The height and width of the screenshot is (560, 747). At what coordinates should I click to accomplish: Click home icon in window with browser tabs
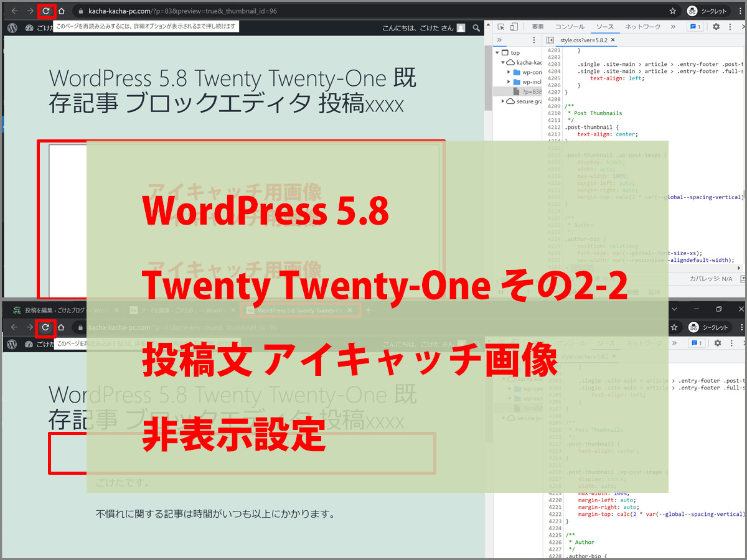(62, 327)
